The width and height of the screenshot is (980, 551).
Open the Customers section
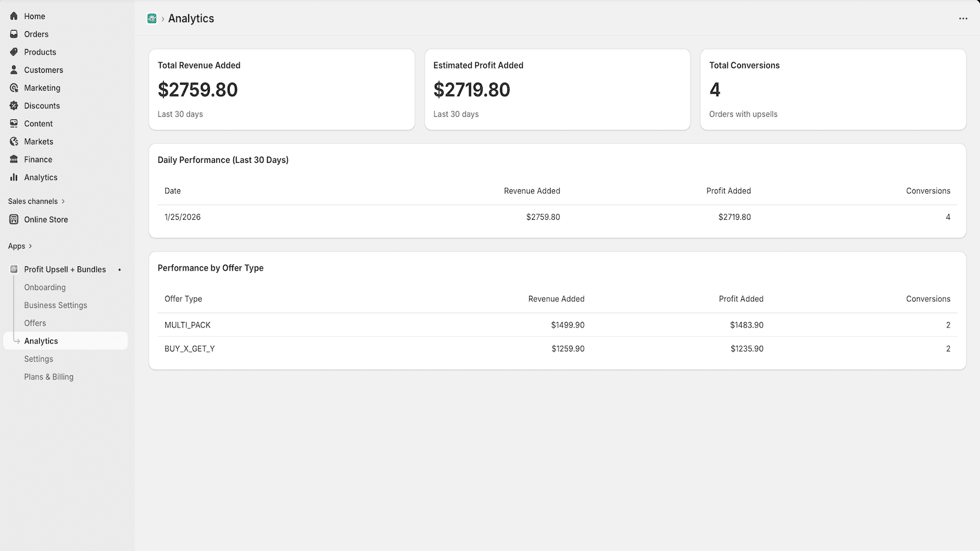click(43, 70)
